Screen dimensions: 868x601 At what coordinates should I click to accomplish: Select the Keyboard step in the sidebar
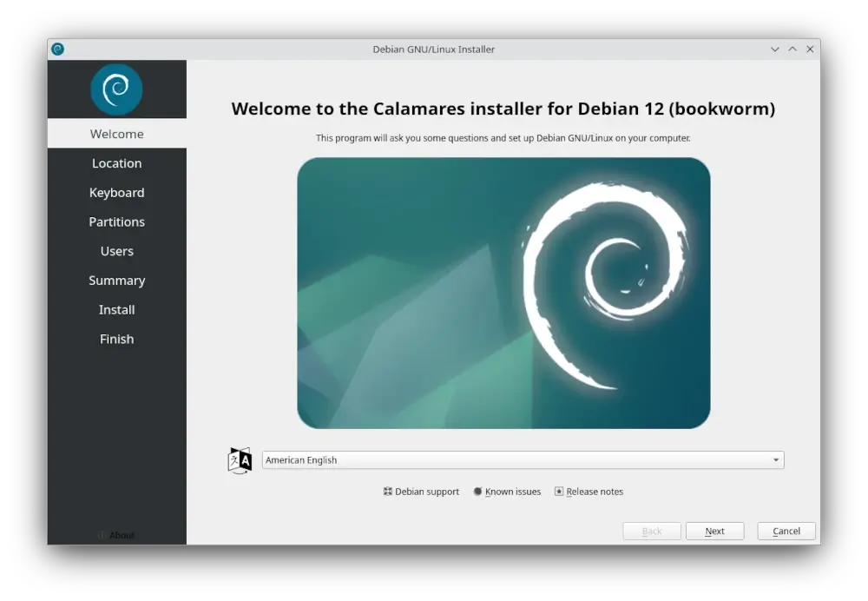[x=116, y=192]
